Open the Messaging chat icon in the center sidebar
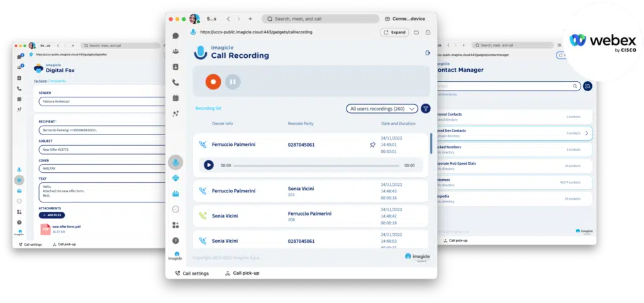 pyautogui.click(x=175, y=36)
